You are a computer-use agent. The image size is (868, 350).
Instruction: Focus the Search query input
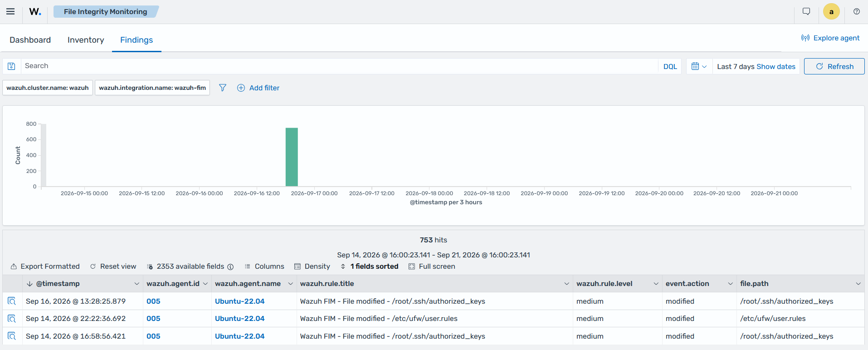(339, 66)
